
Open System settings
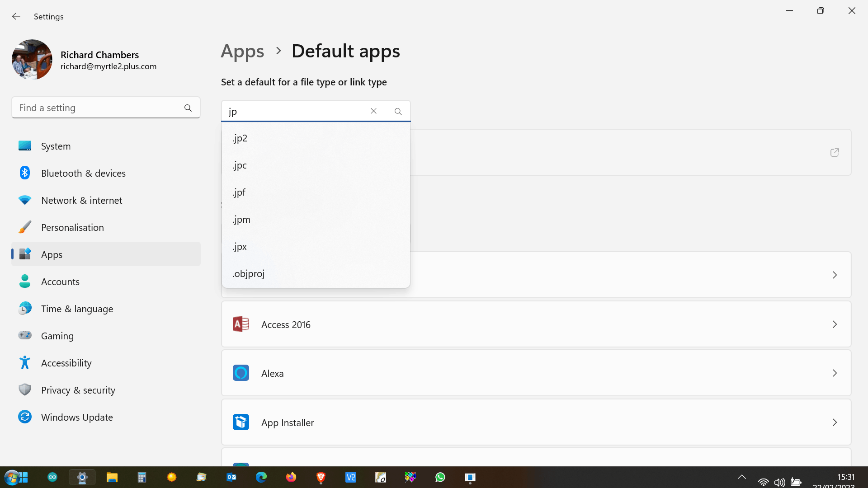pyautogui.click(x=106, y=146)
